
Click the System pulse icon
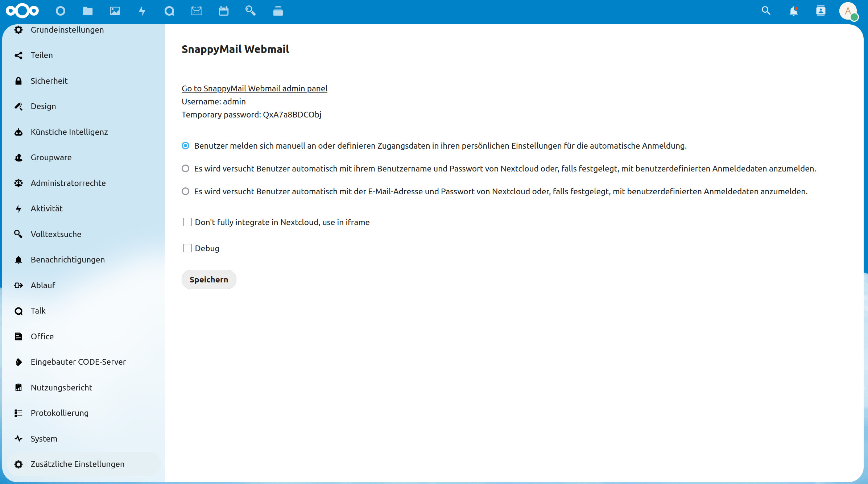pos(18,439)
